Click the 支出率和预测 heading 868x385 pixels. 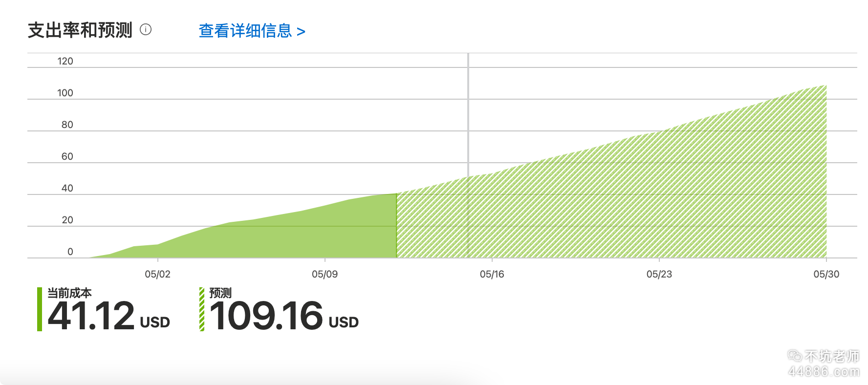coord(80,30)
